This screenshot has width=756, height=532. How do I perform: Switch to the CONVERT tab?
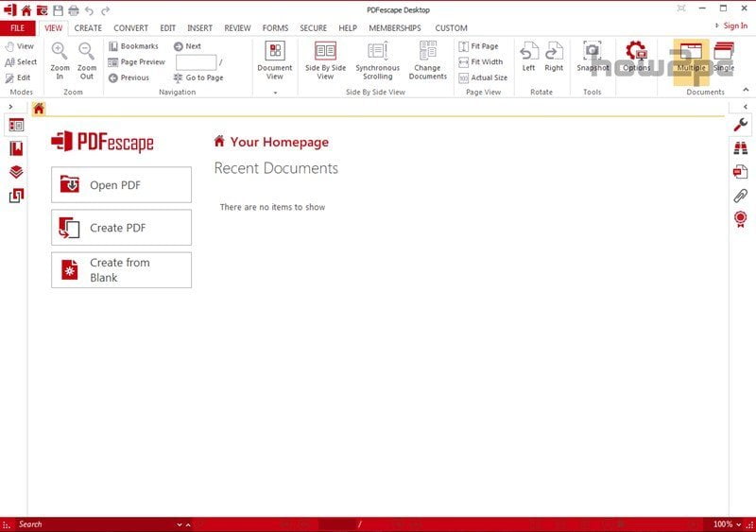click(x=130, y=28)
